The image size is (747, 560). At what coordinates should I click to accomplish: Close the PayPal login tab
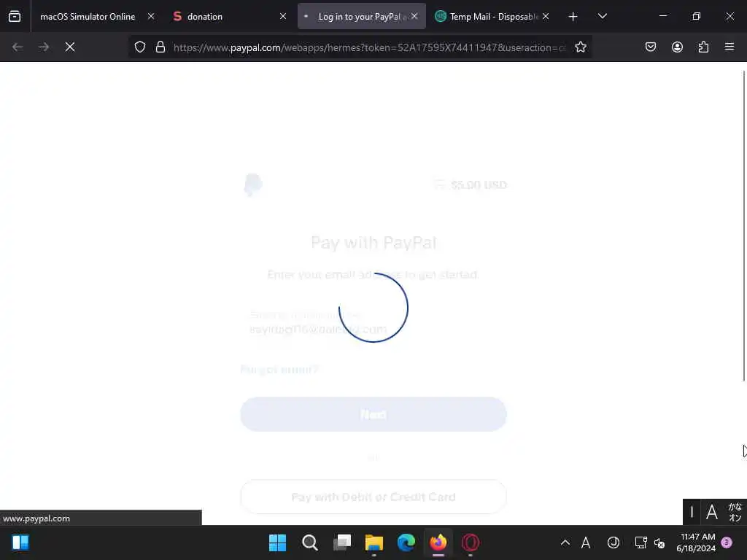pyautogui.click(x=414, y=16)
